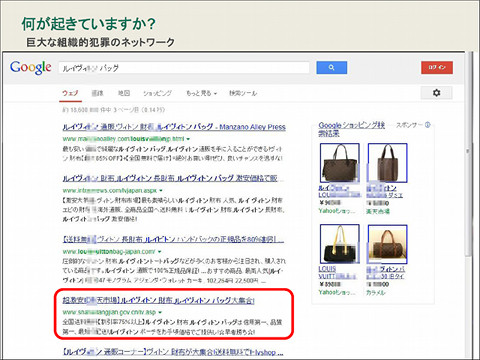The width and height of the screenshot is (480, 360).
Task: Expand arrow beside the lvjapan.aspx URL
Action: click(x=161, y=190)
